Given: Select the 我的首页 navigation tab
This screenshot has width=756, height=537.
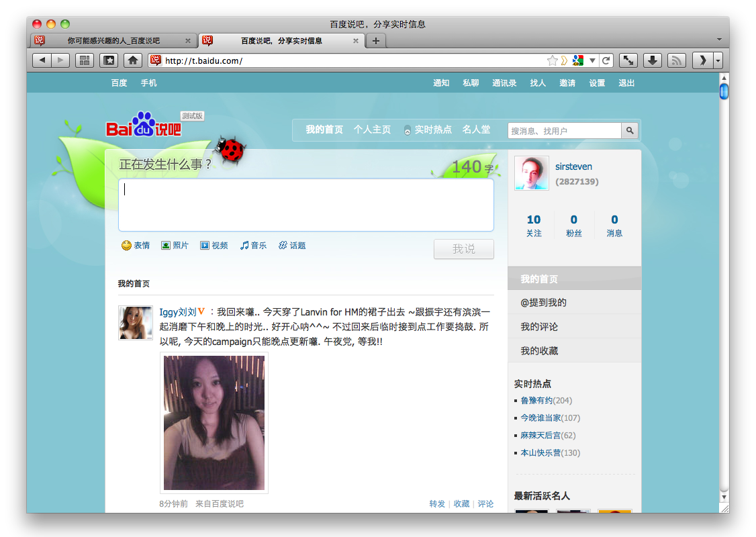Looking at the screenshot, I should click(x=324, y=130).
